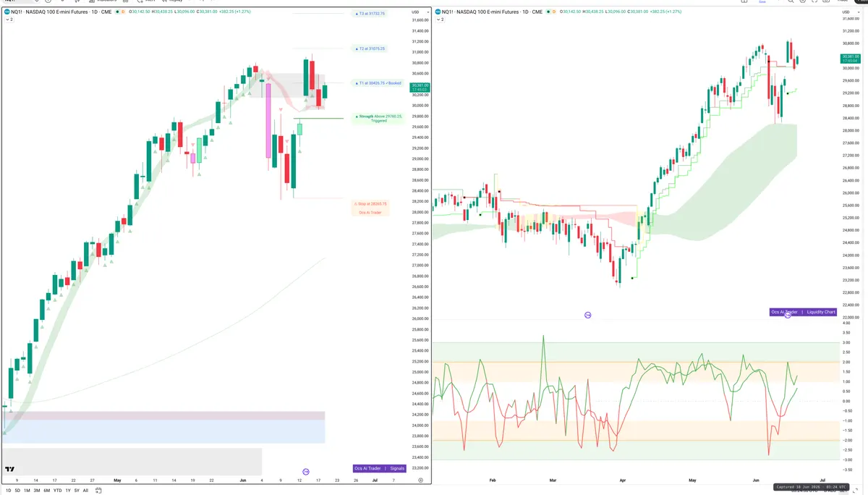868x495 pixels.
Task: Select the All time range
Action: 85,491
